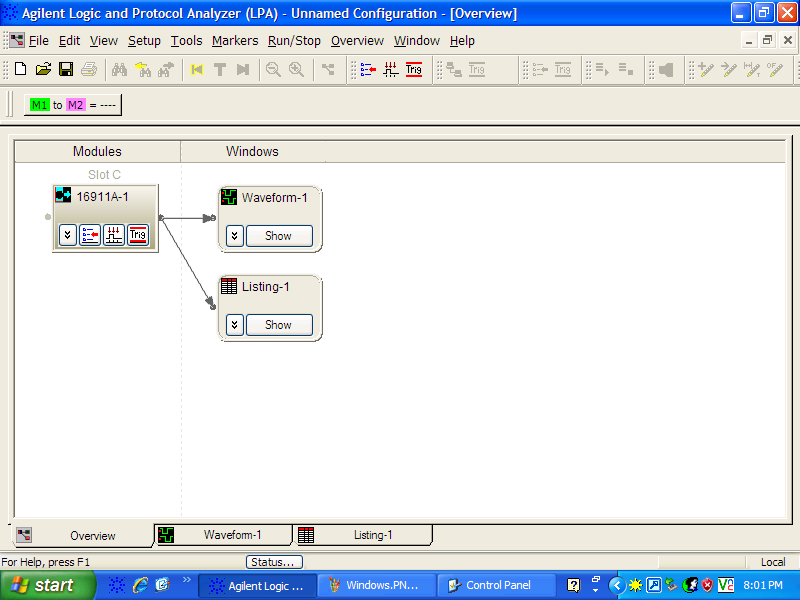Expand the 16911A-1 module dropdown chevron
This screenshot has width=800, height=600.
coord(67,235)
